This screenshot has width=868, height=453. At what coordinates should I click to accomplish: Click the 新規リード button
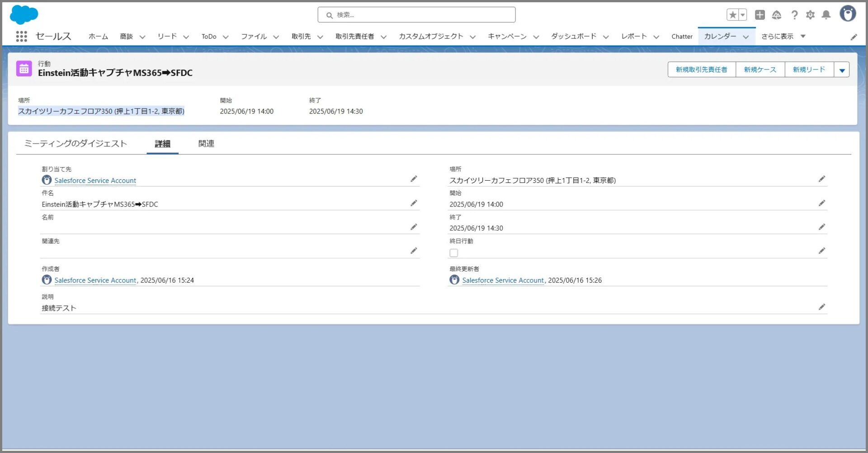click(x=809, y=70)
